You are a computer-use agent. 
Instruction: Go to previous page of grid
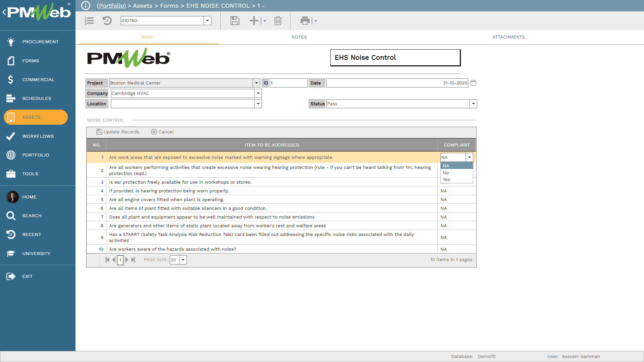click(x=114, y=260)
